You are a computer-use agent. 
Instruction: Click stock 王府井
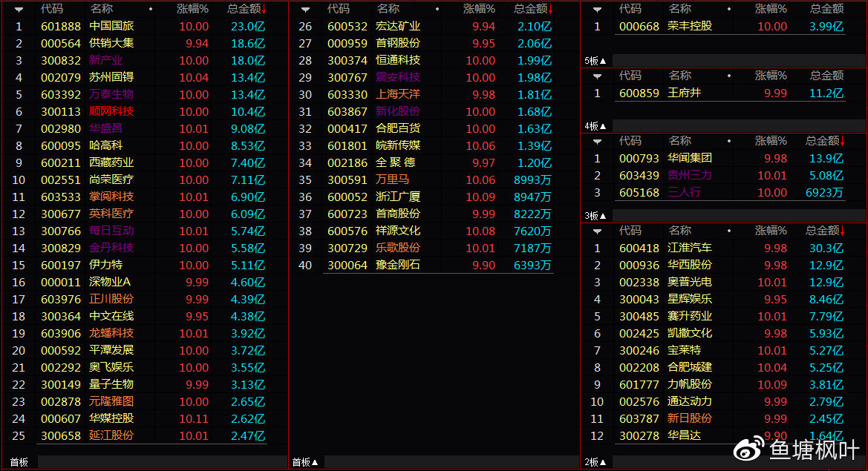pyautogui.click(x=684, y=93)
